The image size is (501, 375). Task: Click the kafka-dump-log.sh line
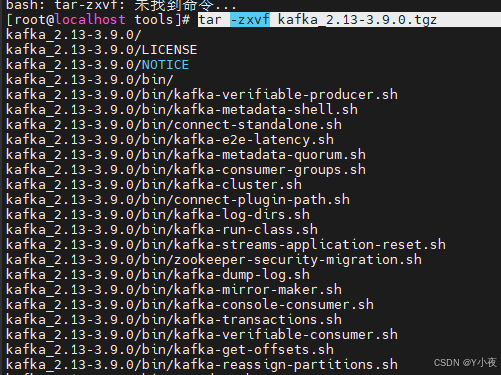pyautogui.click(x=158, y=275)
